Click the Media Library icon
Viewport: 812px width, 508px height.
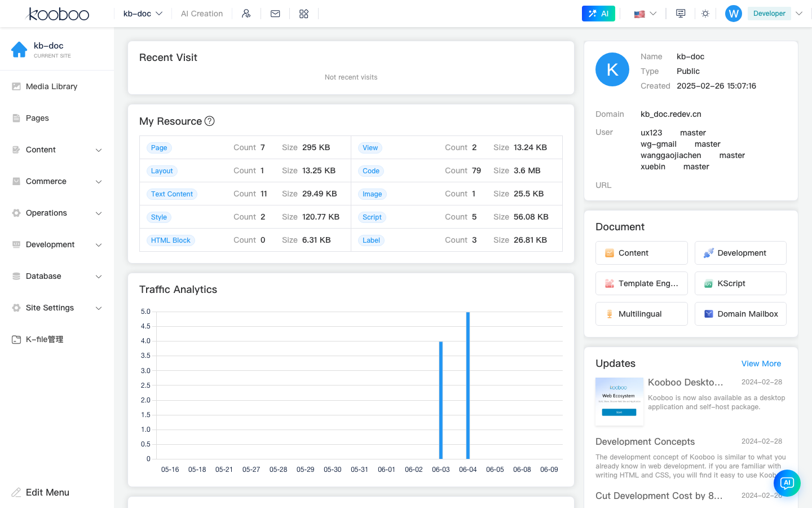[16, 86]
